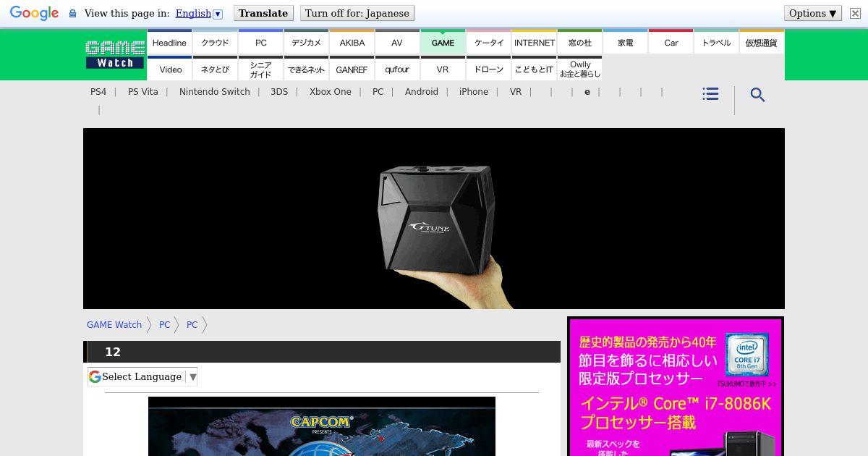Open the VR tab in second row
This screenshot has width=868, height=456.
click(443, 69)
